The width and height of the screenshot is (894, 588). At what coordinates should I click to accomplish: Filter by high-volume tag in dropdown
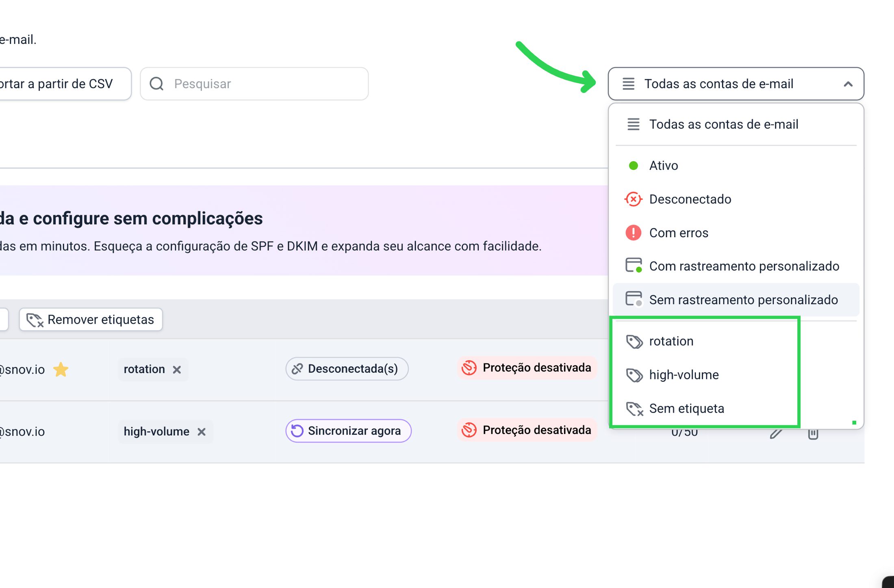pyautogui.click(x=684, y=375)
